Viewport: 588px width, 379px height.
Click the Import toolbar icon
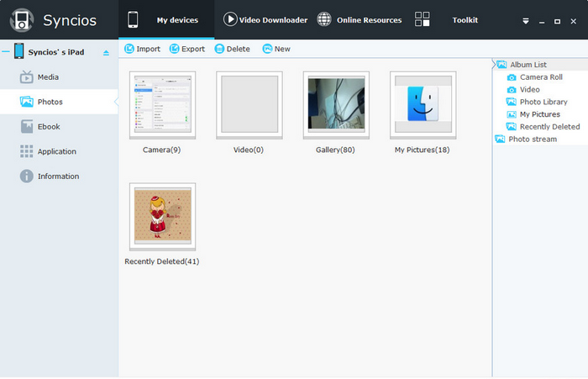129,49
